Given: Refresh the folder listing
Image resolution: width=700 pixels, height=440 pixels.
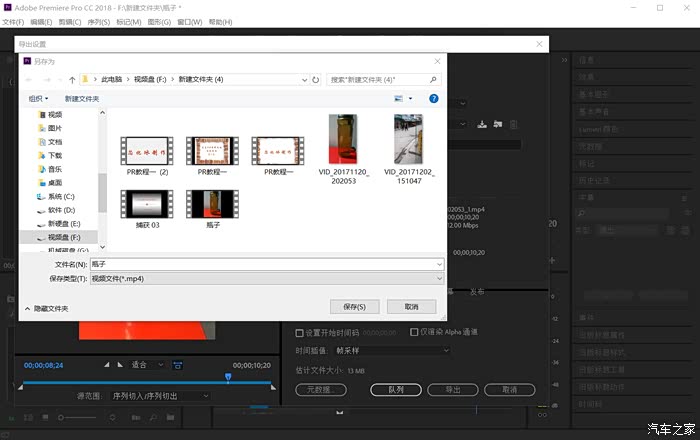Looking at the screenshot, I should (316, 79).
